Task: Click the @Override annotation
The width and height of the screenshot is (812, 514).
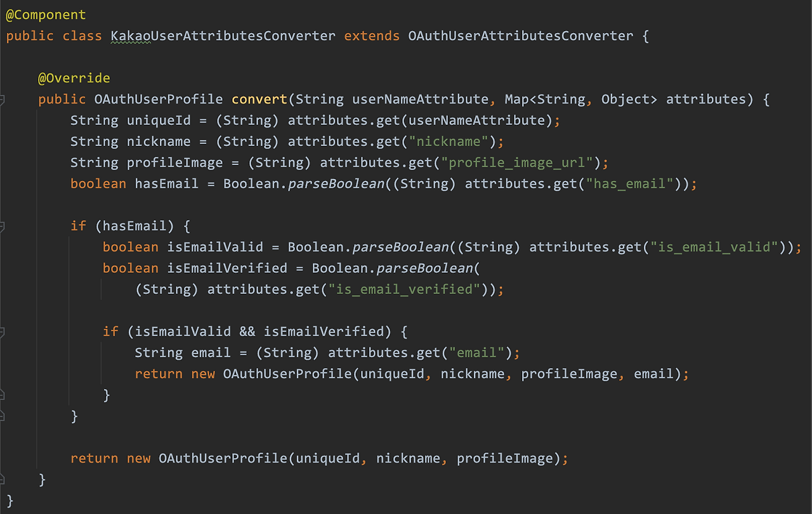Action: point(74,78)
